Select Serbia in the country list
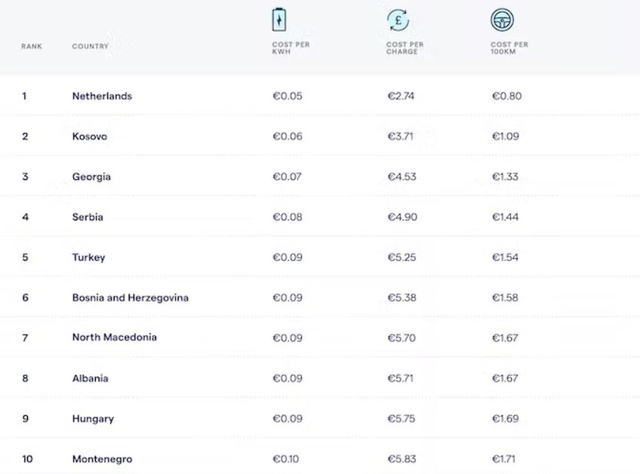 [x=88, y=217]
